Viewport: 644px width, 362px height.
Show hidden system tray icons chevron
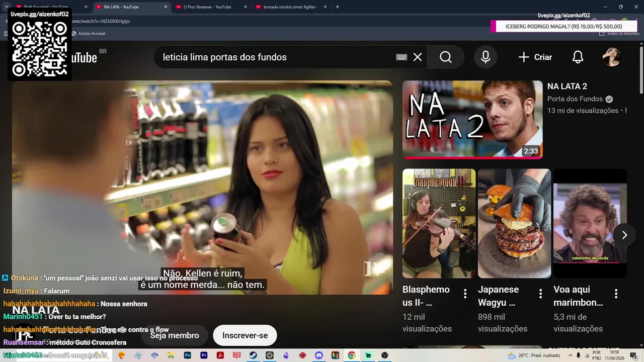[x=571, y=355]
